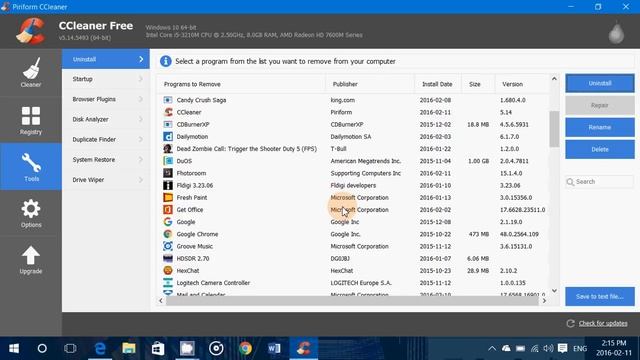640x360 pixels.
Task: Click Save to text file button
Action: 600,296
